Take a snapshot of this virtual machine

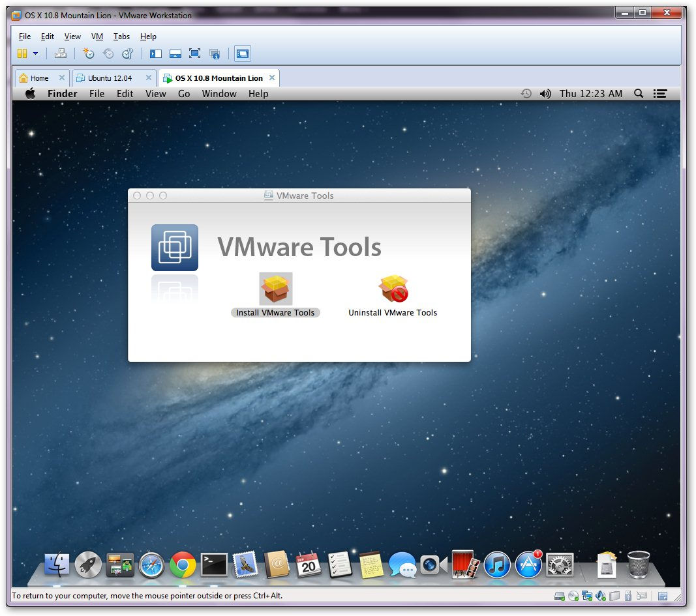89,53
